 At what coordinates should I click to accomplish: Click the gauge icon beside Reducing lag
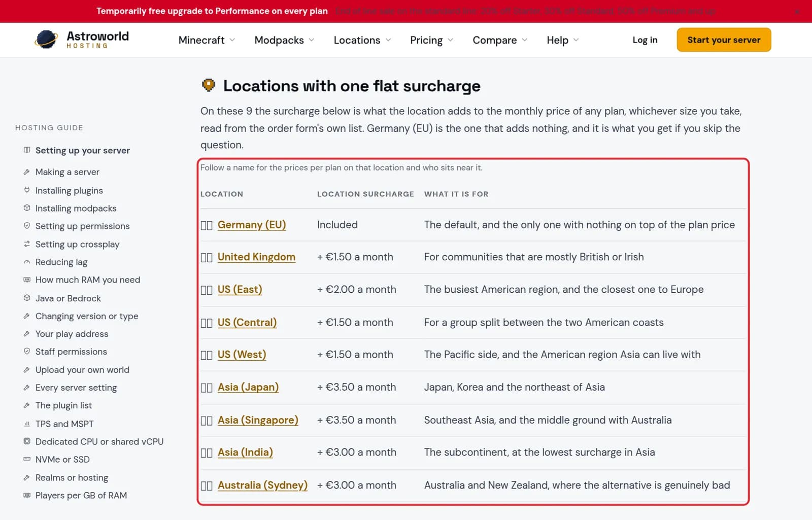coord(27,262)
